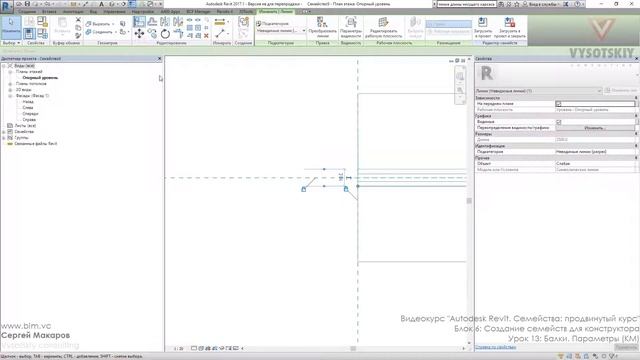Click Редактировать рабочую плоскость icon
Viewport: 640px width, 360px height.
(x=383, y=27)
